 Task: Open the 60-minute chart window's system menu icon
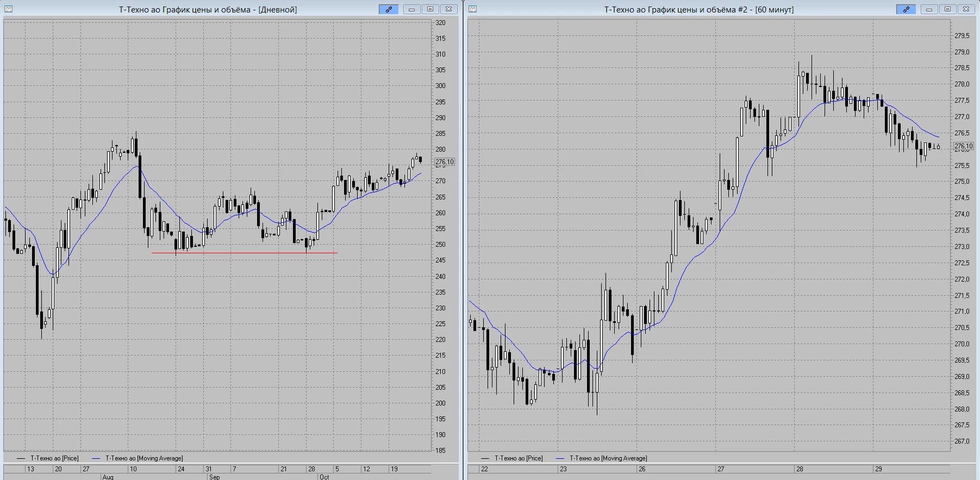click(472, 9)
